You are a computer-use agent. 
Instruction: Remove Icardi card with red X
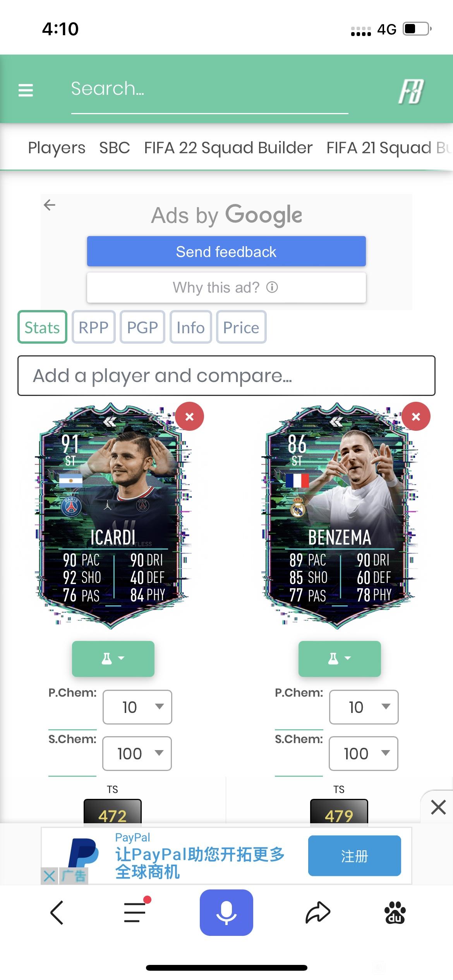[189, 416]
